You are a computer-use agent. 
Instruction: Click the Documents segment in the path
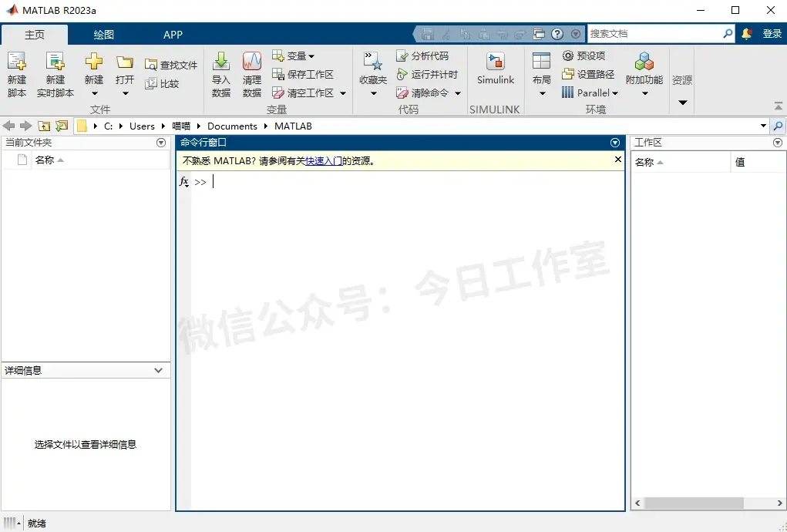point(232,126)
